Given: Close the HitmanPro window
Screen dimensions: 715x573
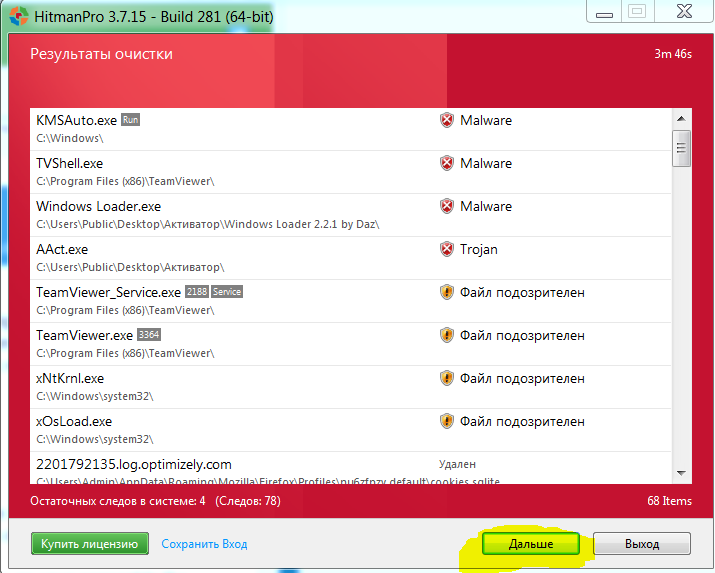Looking at the screenshot, I should (684, 11).
